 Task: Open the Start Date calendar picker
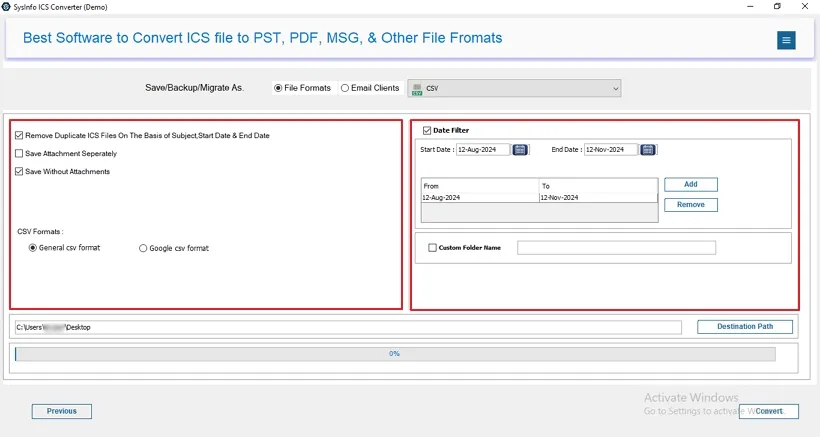click(x=520, y=150)
